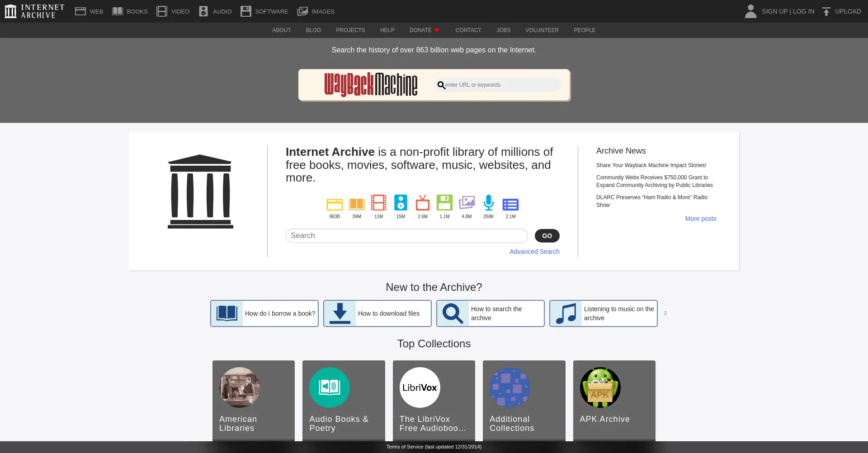Open the PROJECTS menu item
The image size is (868, 453).
[x=350, y=30]
